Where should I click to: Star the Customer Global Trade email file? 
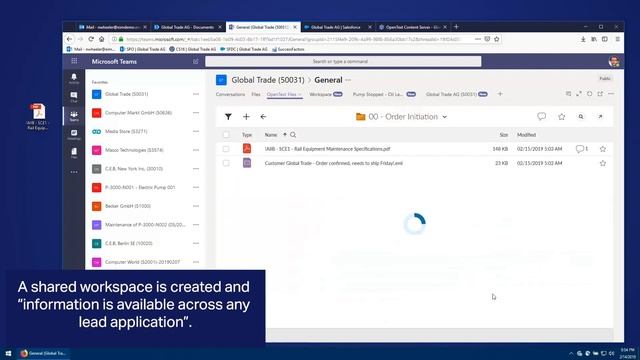603,163
